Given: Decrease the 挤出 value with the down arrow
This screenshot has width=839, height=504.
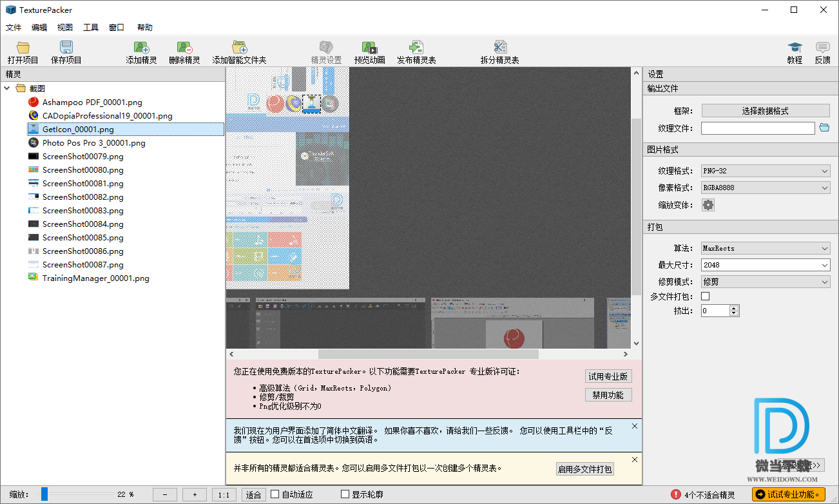Looking at the screenshot, I should click(x=734, y=313).
